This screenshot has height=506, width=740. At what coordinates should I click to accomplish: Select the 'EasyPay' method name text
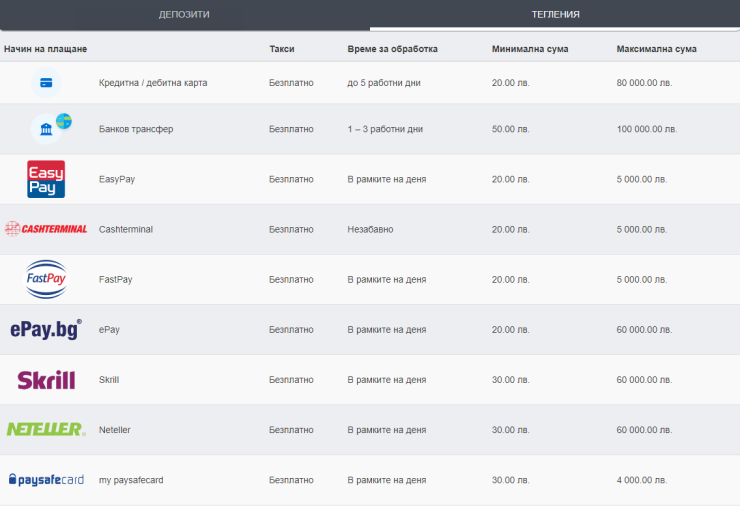click(x=117, y=179)
